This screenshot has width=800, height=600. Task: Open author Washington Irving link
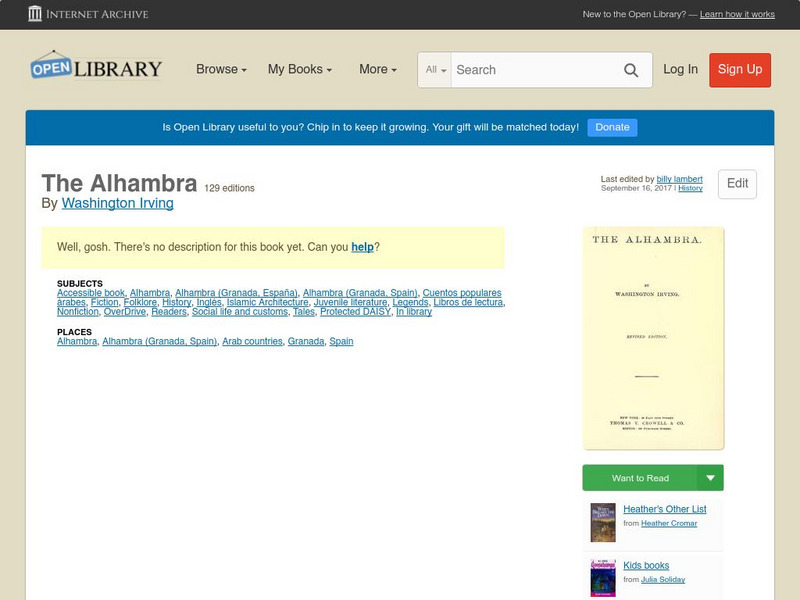(118, 203)
